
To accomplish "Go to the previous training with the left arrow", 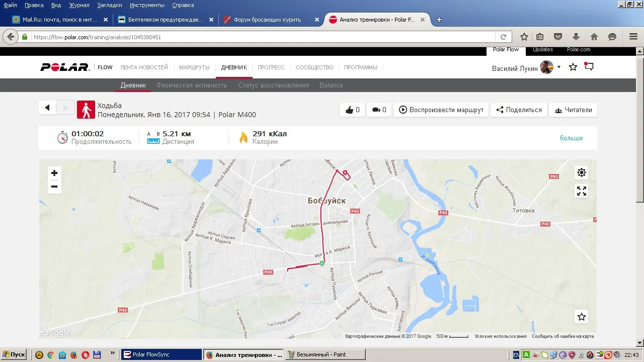I will 47,108.
